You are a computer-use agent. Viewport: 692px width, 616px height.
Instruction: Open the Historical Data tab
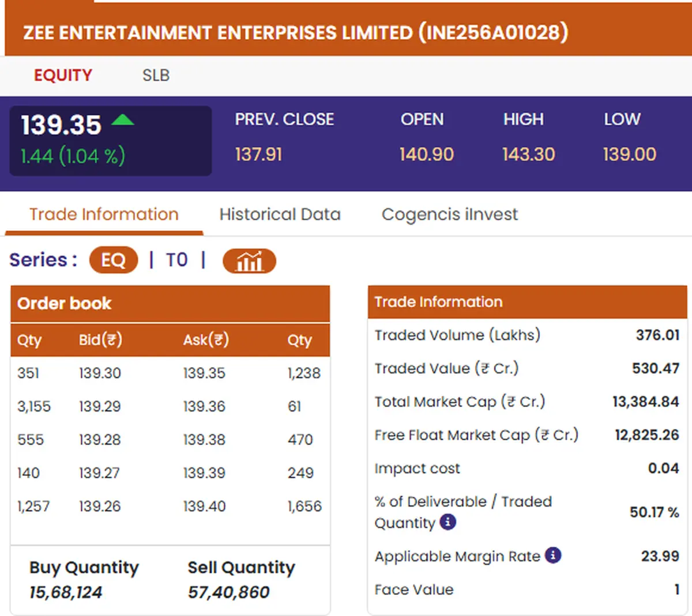click(280, 214)
